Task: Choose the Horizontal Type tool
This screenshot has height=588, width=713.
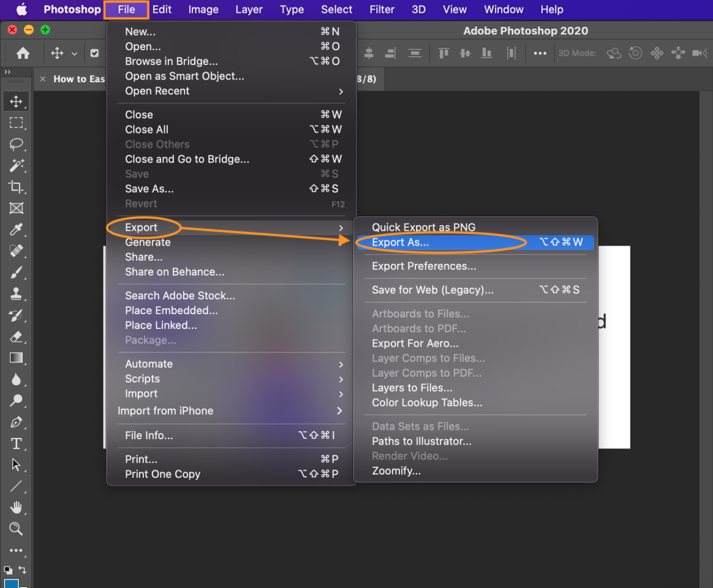Action: (x=17, y=443)
